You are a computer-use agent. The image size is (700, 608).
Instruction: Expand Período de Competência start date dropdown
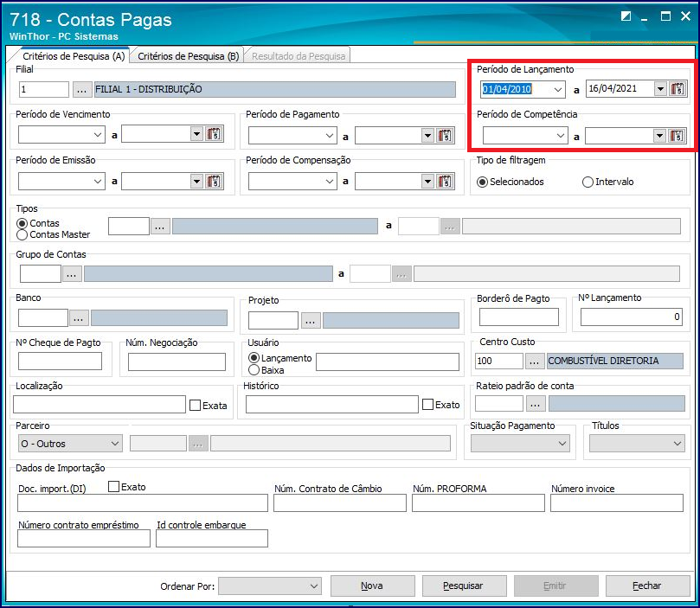[561, 136]
